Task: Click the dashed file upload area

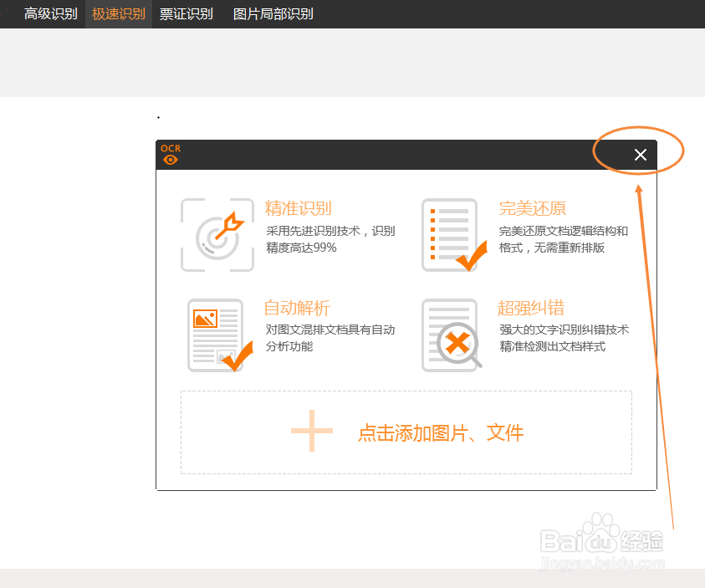Action: (406, 432)
